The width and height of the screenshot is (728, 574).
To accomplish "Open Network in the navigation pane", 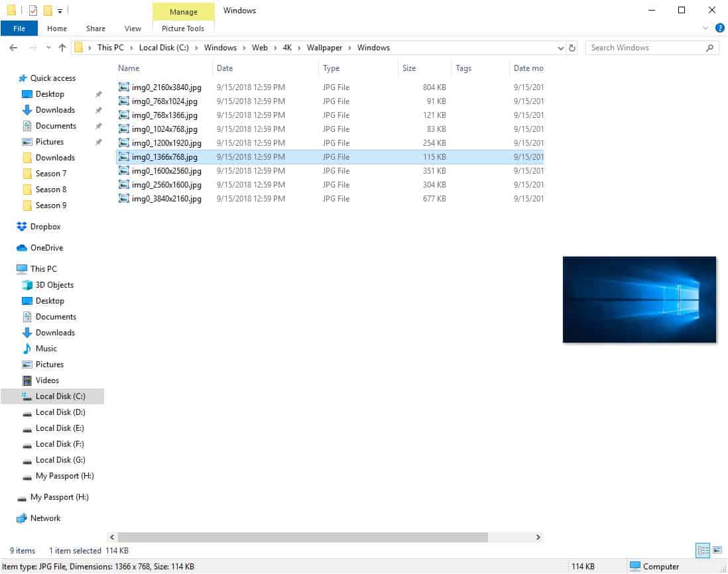I will click(x=45, y=518).
